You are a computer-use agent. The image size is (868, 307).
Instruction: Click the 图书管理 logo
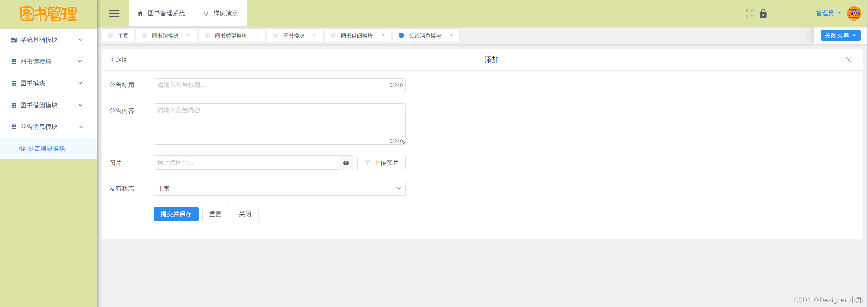(48, 14)
